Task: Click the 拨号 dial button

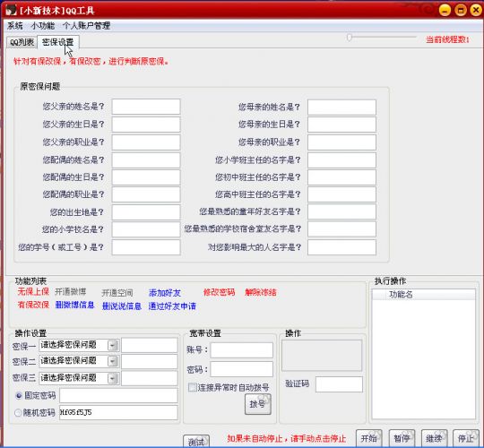Action: point(258,404)
